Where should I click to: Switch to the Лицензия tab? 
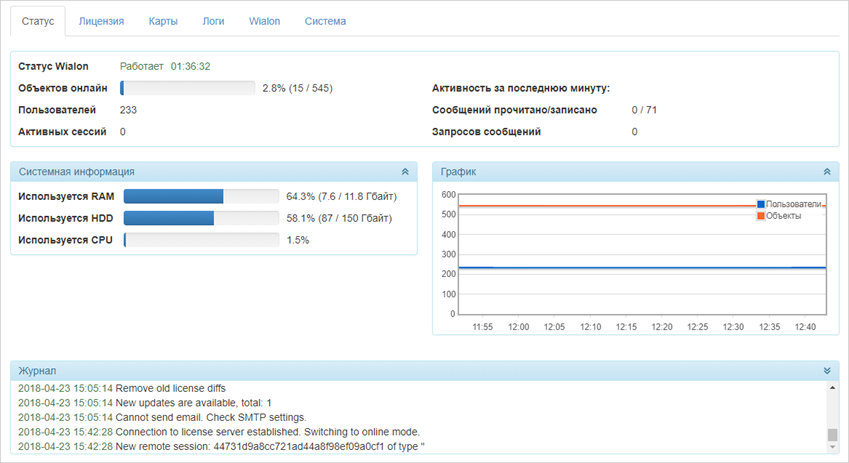pyautogui.click(x=101, y=21)
